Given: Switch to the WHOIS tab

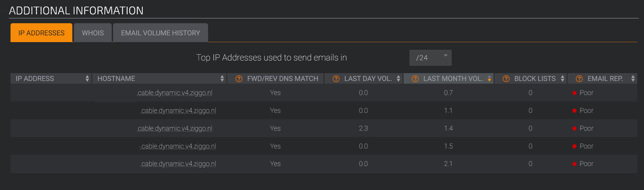Looking at the screenshot, I should click(93, 33).
